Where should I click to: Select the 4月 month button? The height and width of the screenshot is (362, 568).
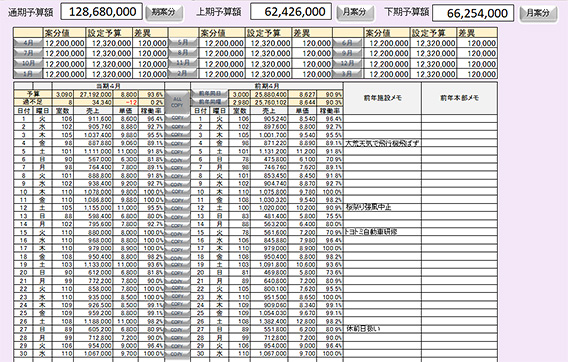point(28,43)
